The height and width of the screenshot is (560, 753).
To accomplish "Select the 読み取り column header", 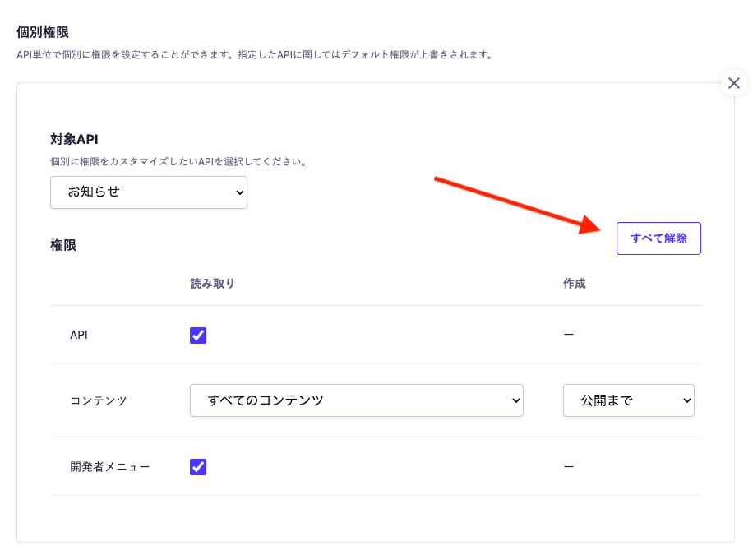I will (212, 284).
